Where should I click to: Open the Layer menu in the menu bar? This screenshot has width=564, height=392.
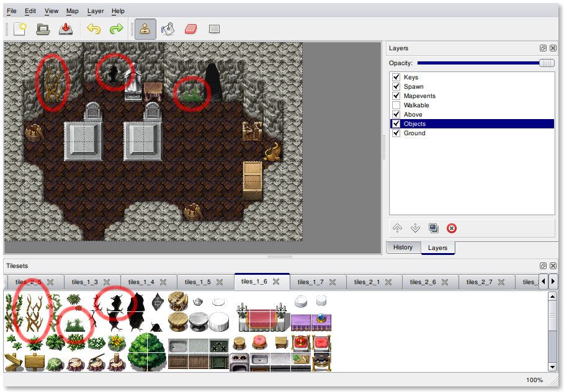click(x=96, y=11)
